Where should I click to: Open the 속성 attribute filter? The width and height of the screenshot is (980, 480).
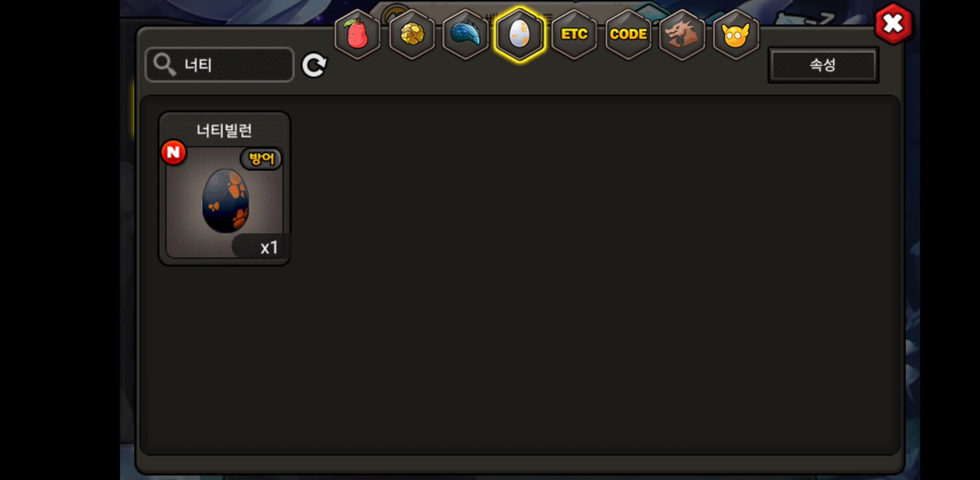(823, 65)
